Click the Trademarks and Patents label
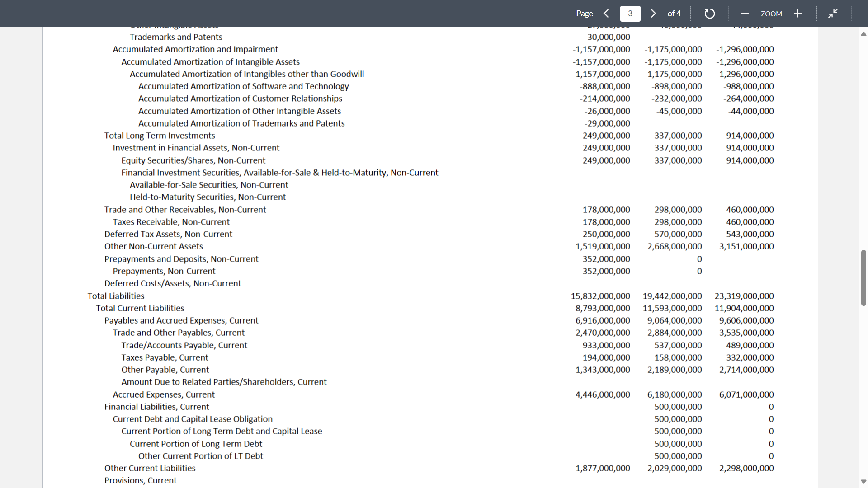The height and width of the screenshot is (488, 868). tap(176, 37)
